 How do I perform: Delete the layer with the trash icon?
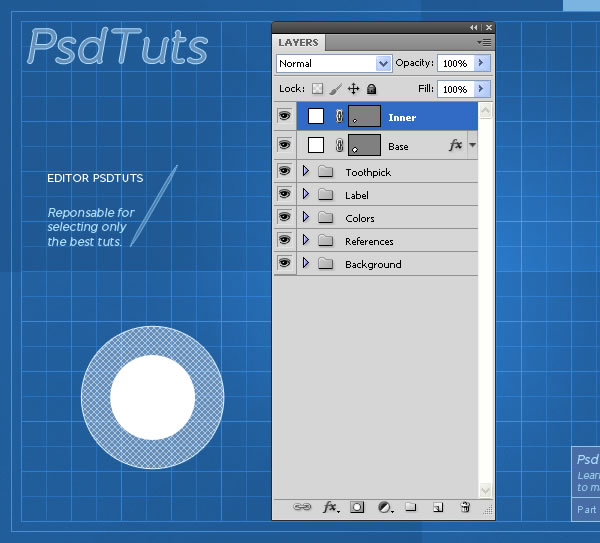[465, 507]
